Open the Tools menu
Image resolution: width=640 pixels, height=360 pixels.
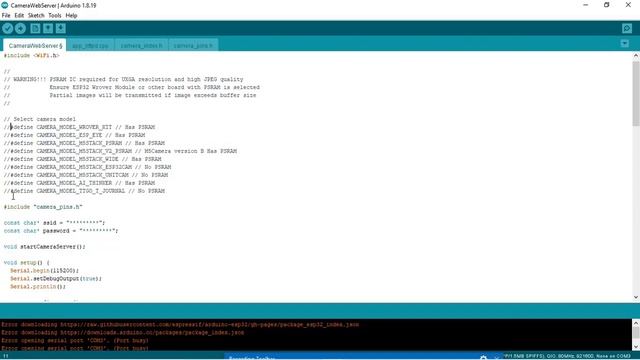point(55,16)
